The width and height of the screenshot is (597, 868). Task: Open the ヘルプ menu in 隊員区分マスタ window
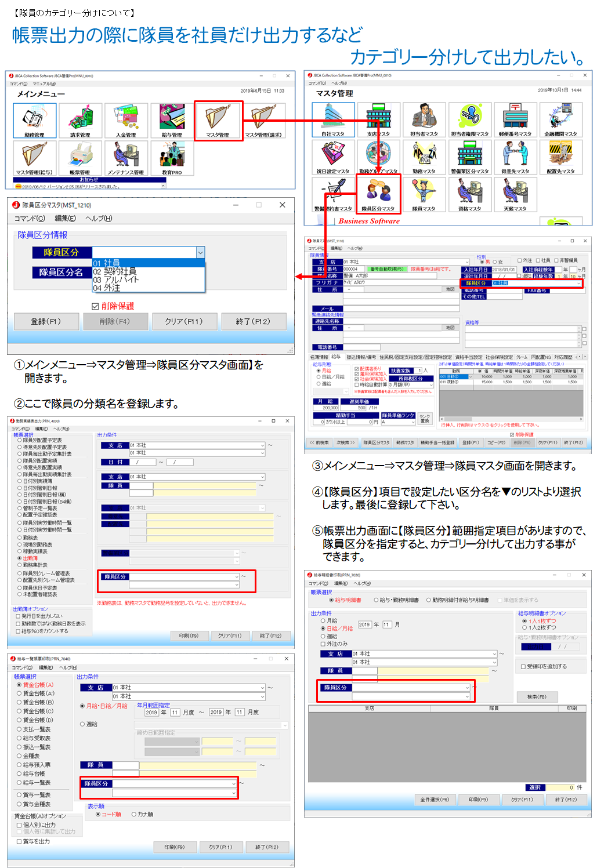(99, 219)
